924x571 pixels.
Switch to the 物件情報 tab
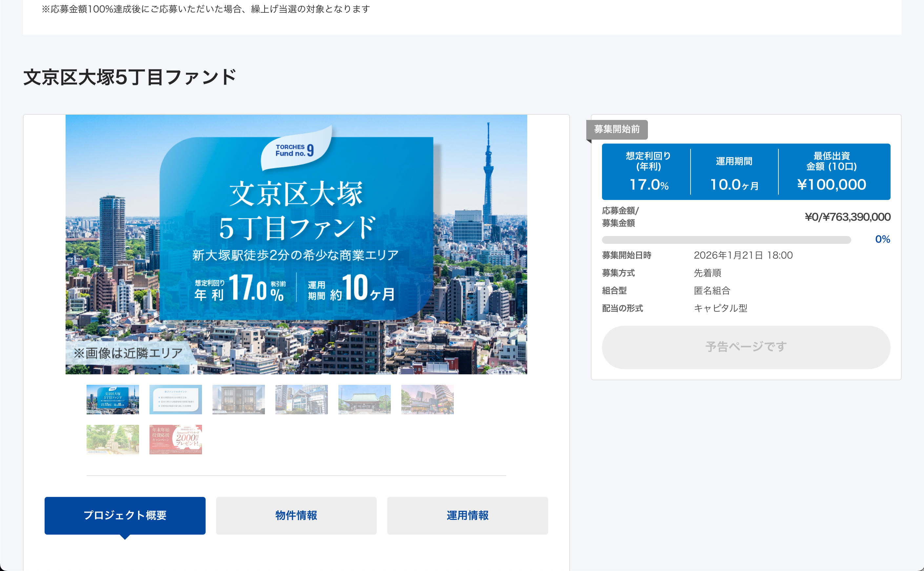(x=296, y=515)
